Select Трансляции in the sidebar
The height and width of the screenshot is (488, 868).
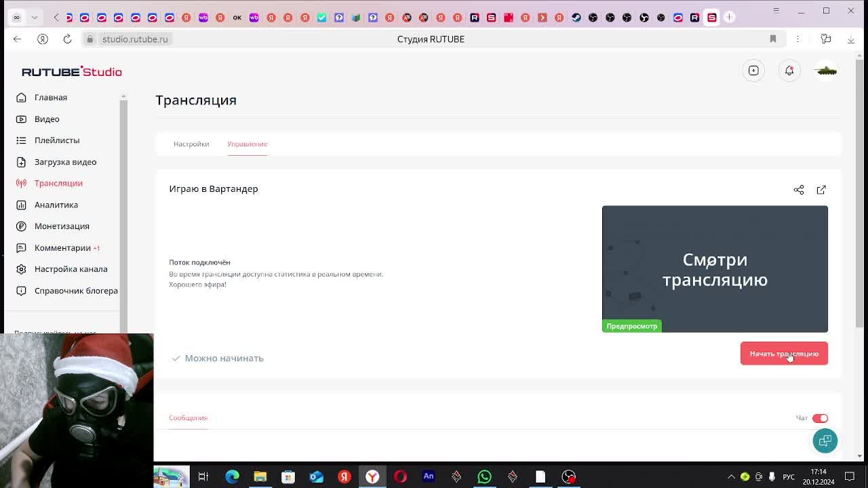(58, 183)
